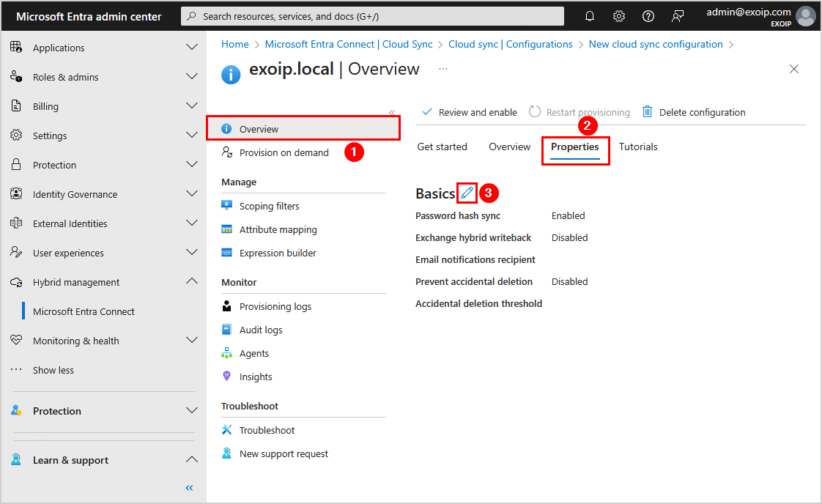Image resolution: width=822 pixels, height=504 pixels.
Task: Click the Troubleshoot wrench icon
Action: [x=226, y=430]
